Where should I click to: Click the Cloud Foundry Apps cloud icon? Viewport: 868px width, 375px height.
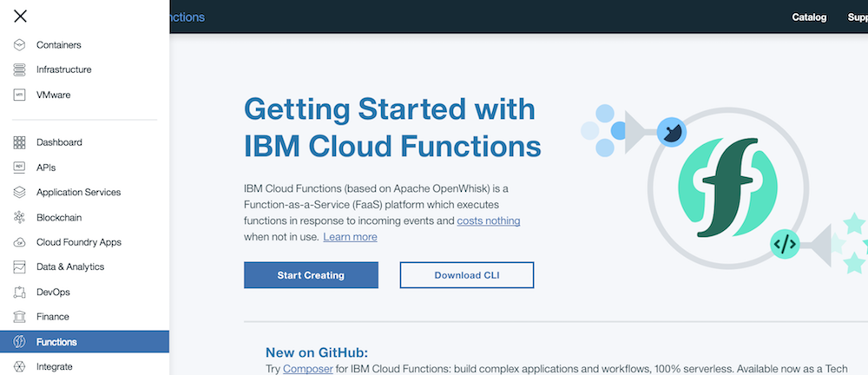click(19, 242)
